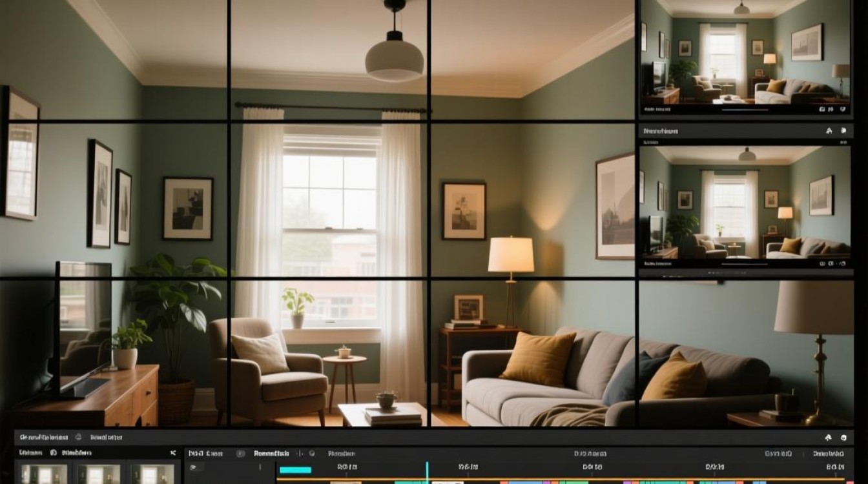This screenshot has height=484, width=868.
Task: Click the up-arrow icon in the right panel's middle header
Action: 829,131
